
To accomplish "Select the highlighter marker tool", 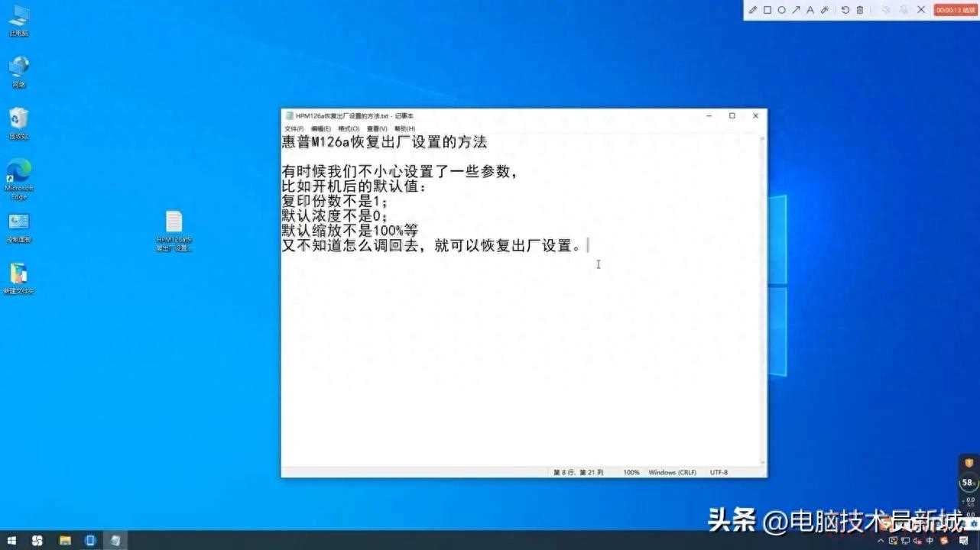I will point(824,10).
